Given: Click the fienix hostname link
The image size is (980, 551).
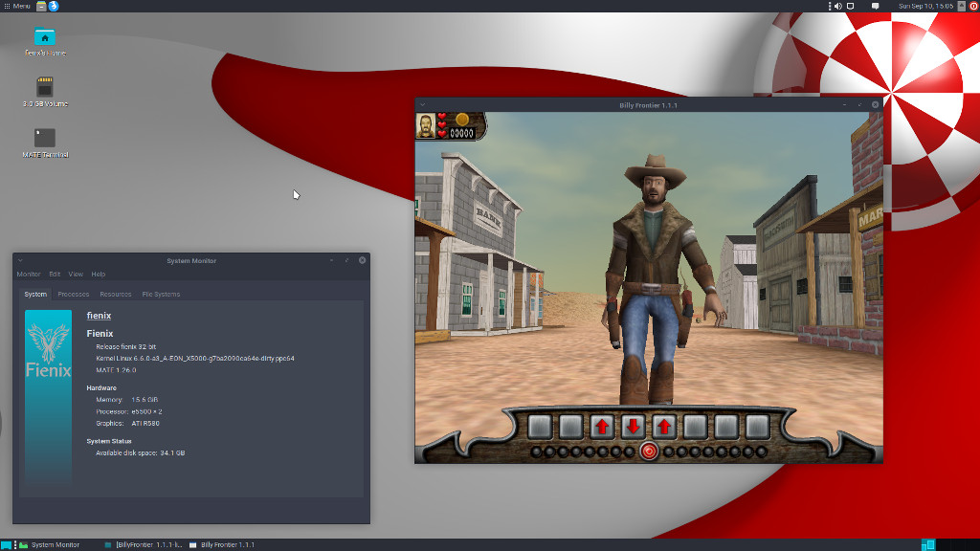Looking at the screenshot, I should (99, 316).
